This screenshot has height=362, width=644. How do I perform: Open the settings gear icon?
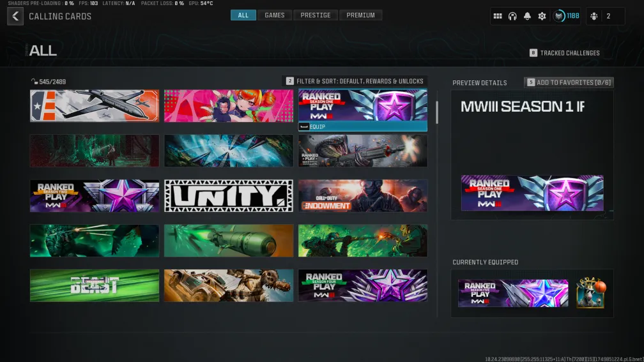click(542, 17)
